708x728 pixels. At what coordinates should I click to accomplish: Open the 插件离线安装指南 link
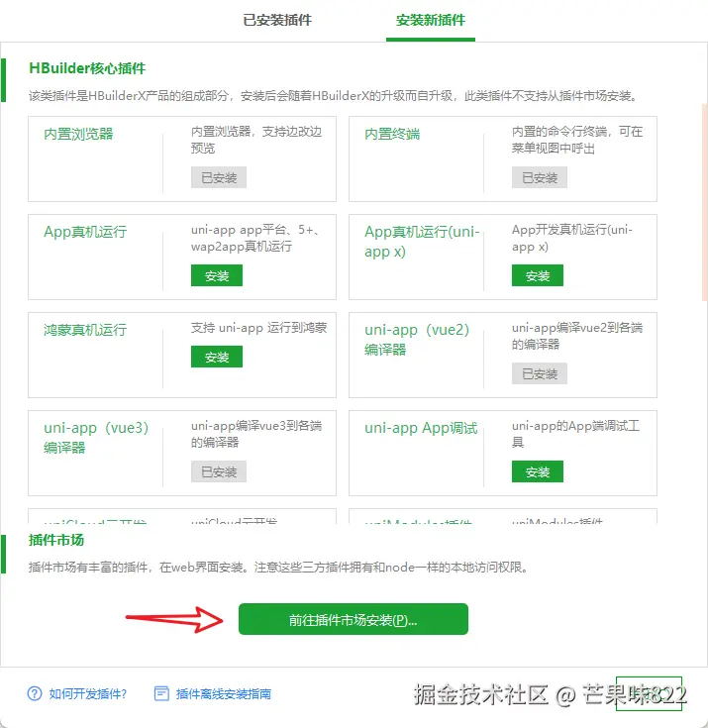pyautogui.click(x=224, y=693)
